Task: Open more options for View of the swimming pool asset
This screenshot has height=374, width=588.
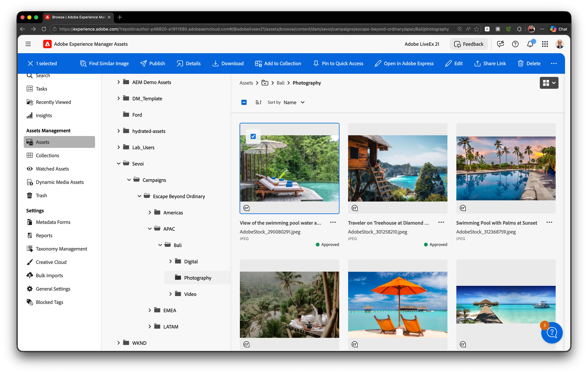Action: 333,222
